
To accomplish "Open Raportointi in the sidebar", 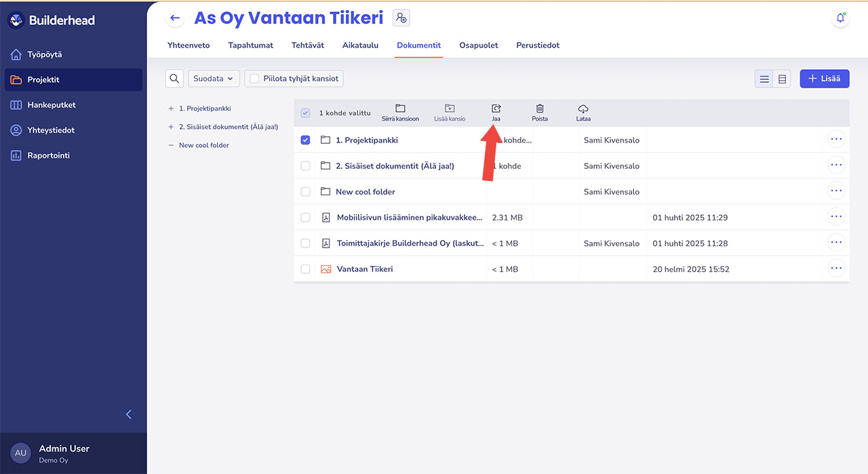I will tap(48, 155).
